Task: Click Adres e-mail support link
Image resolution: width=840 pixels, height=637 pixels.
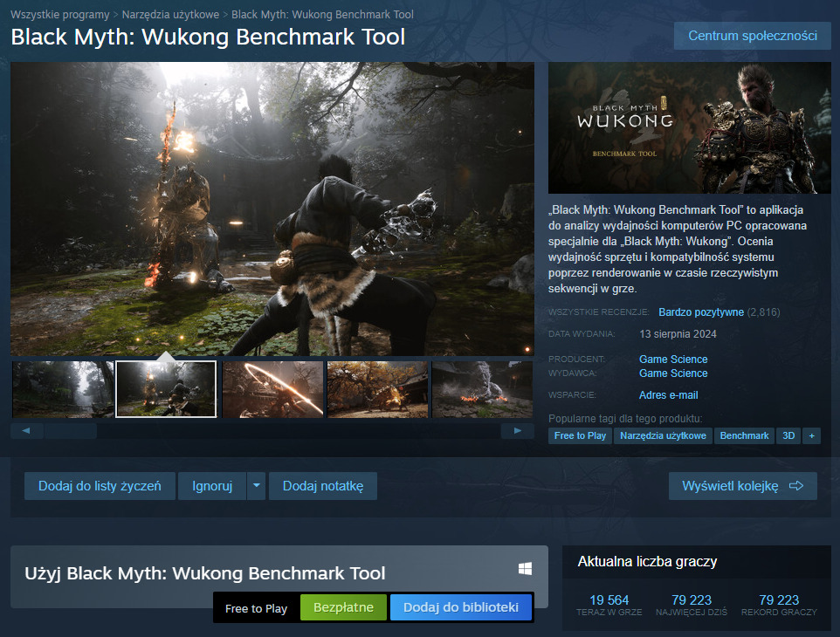Action: tap(668, 395)
